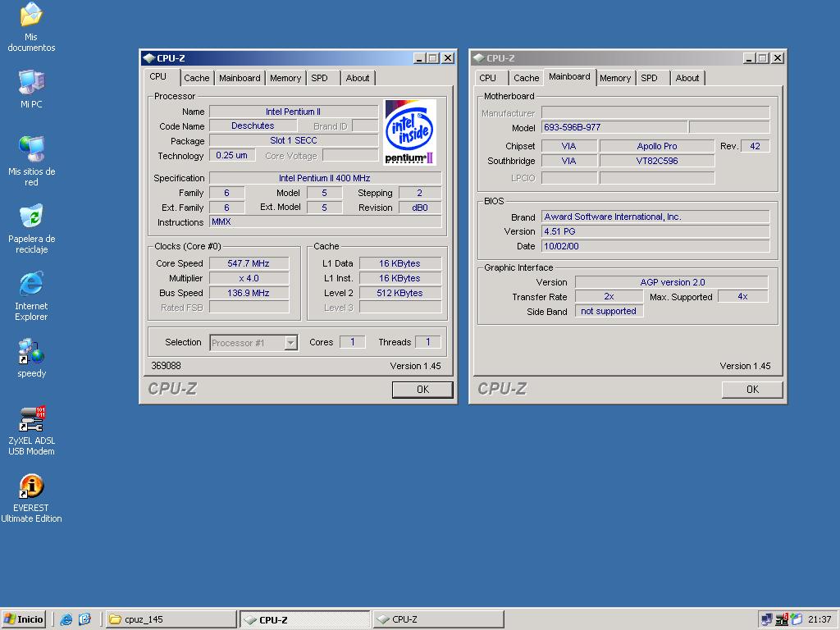This screenshot has height=630, width=840.
Task: Activate the first CPU-Z taskbar button
Action: pyautogui.click(x=305, y=619)
